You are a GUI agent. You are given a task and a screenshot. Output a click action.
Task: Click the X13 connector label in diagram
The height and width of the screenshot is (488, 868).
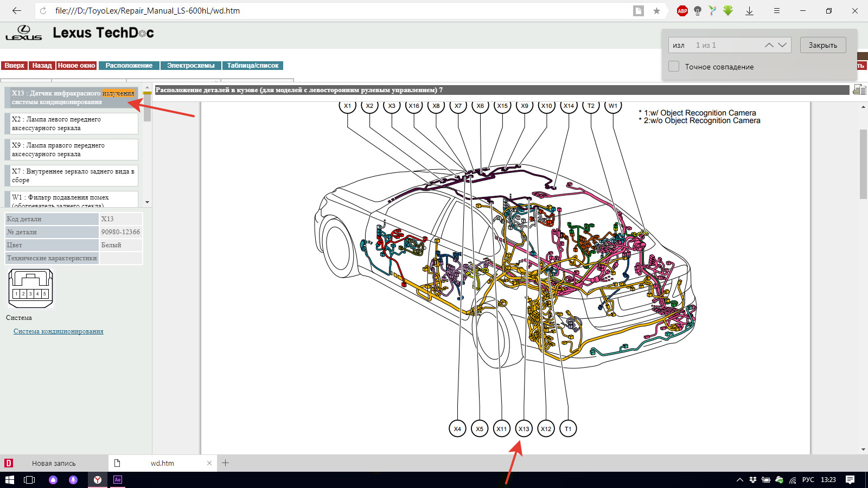tap(524, 429)
